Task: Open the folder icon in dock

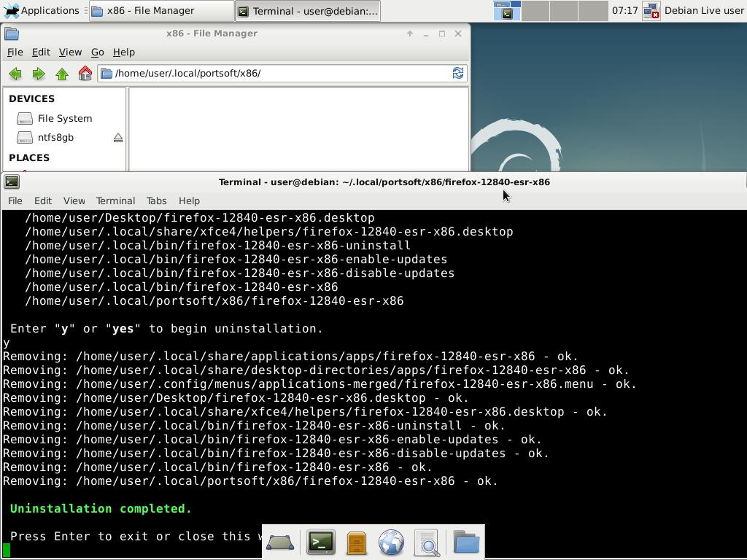Action: [466, 542]
